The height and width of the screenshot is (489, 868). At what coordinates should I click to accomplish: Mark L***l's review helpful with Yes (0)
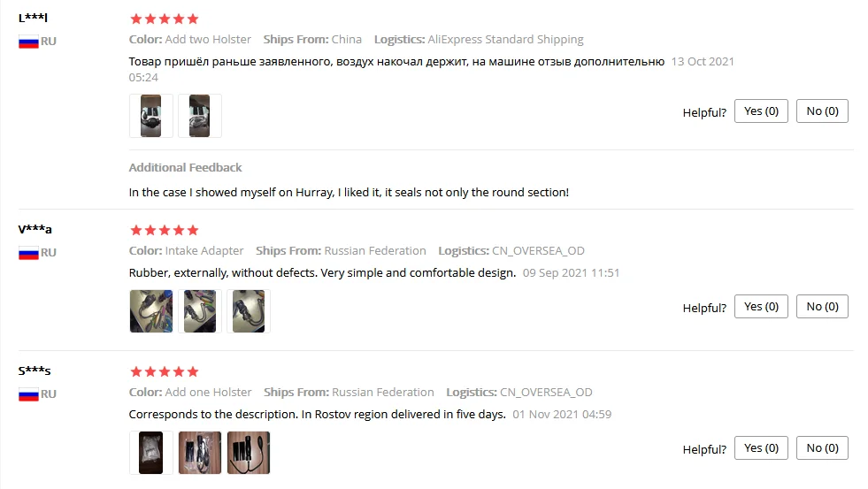point(761,111)
